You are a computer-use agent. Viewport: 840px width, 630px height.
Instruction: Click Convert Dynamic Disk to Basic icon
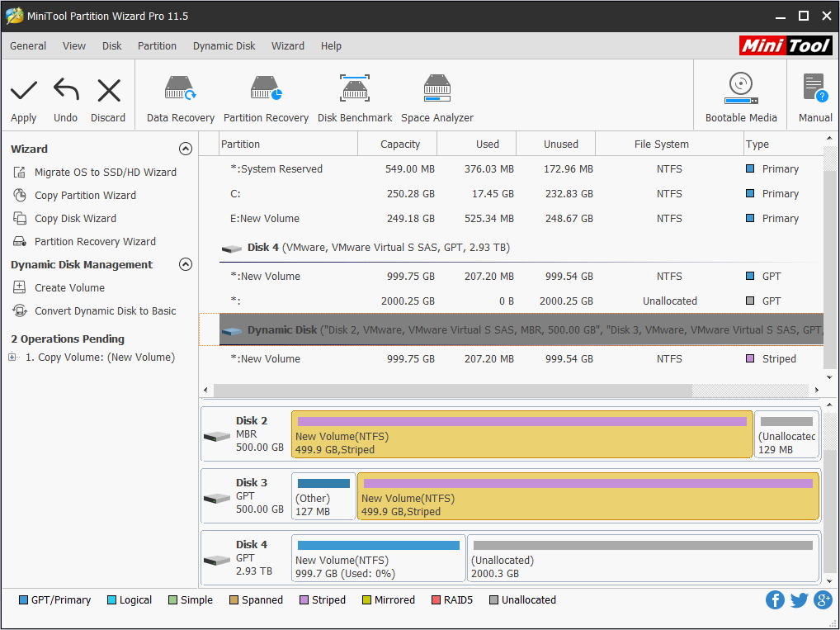(19, 310)
